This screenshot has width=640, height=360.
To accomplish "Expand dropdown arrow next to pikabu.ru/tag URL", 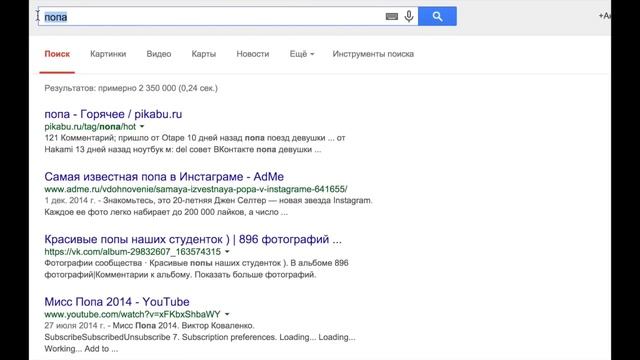I will coord(142,127).
